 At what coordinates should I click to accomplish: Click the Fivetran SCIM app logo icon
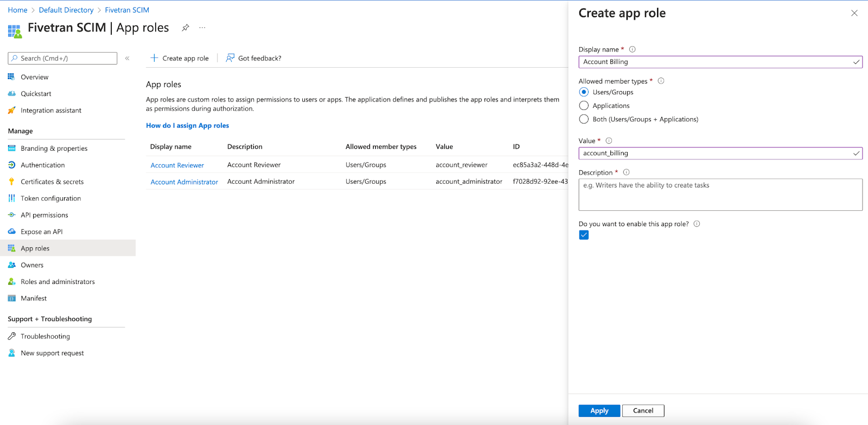tap(15, 31)
